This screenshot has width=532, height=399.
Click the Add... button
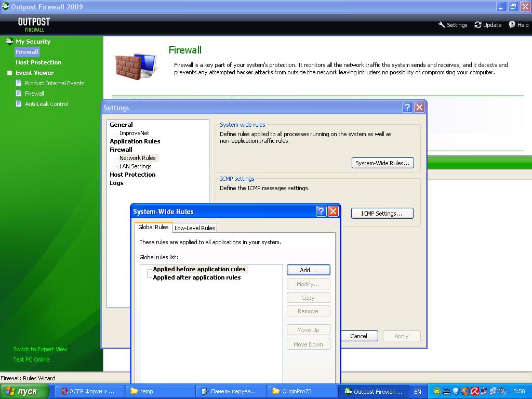coord(308,270)
